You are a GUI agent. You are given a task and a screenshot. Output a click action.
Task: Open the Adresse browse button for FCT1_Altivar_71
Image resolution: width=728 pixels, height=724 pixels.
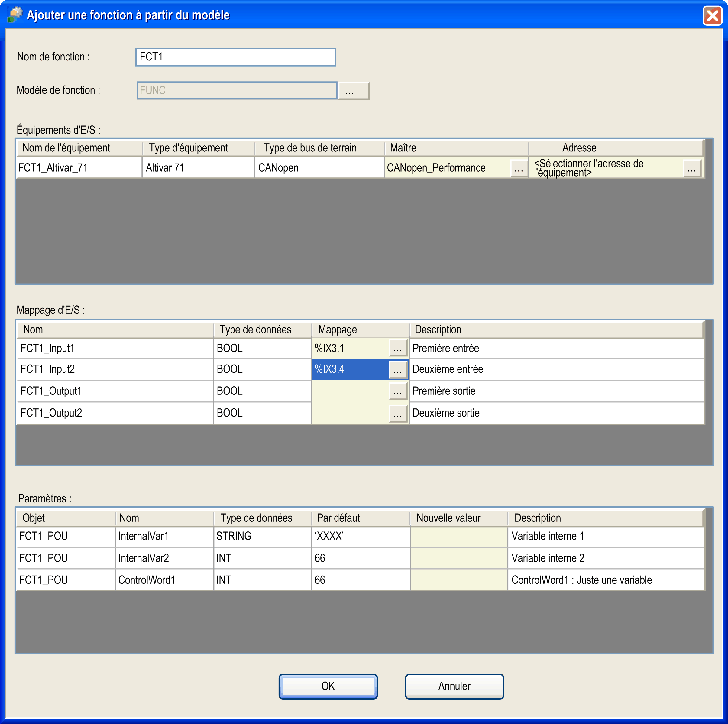coord(692,168)
